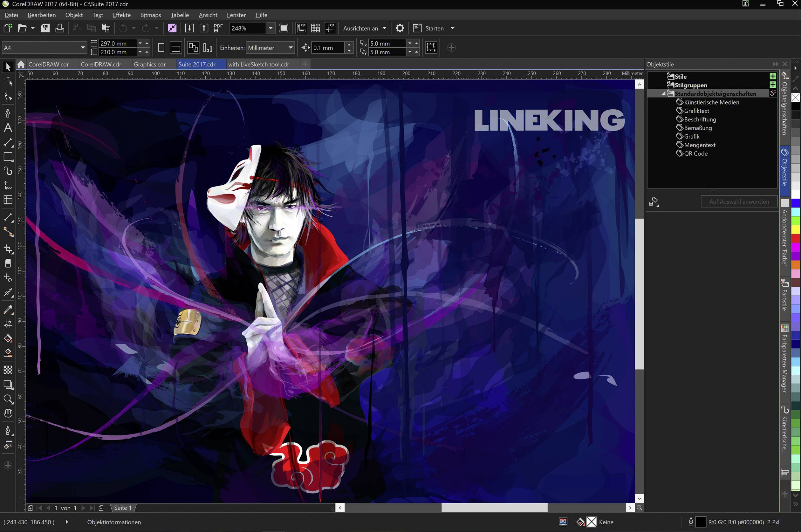Select the Künstlerische Medien style item

point(708,102)
